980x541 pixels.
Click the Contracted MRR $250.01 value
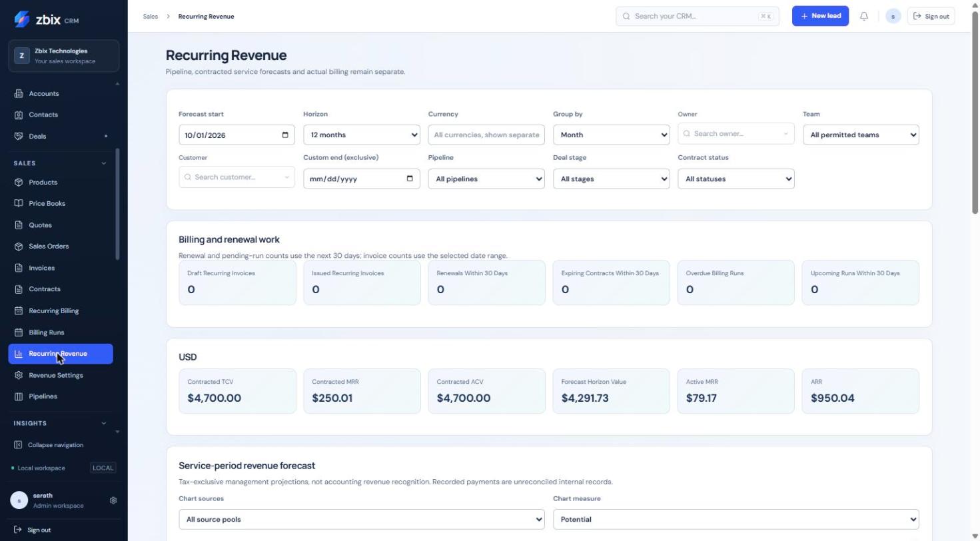tap(332, 398)
